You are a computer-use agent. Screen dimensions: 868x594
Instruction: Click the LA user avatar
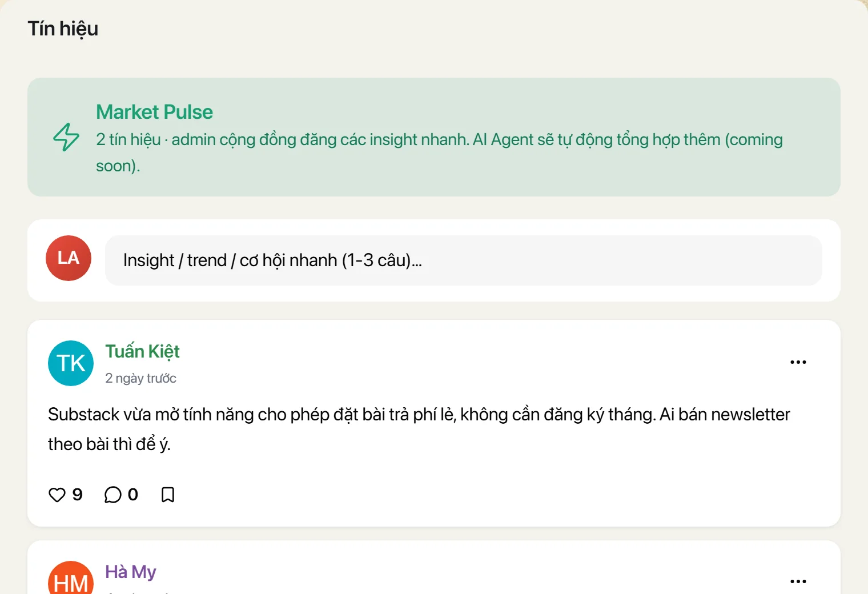click(69, 258)
